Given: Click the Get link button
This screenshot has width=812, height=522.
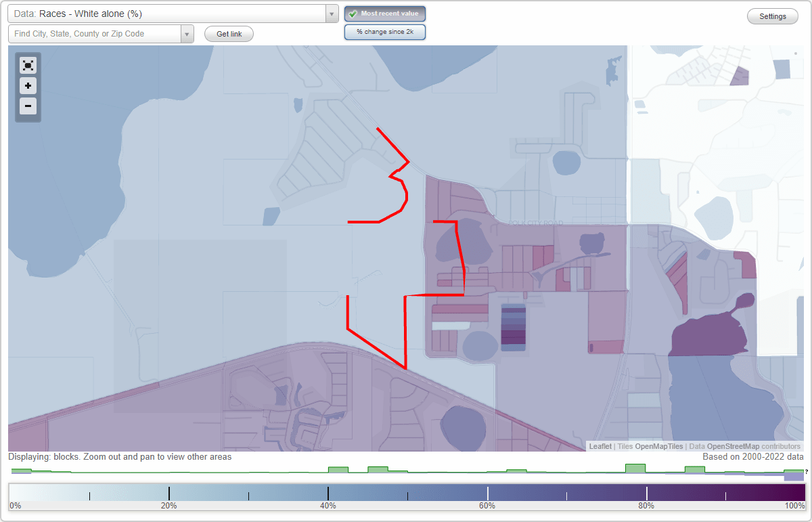Looking at the screenshot, I should pyautogui.click(x=229, y=34).
